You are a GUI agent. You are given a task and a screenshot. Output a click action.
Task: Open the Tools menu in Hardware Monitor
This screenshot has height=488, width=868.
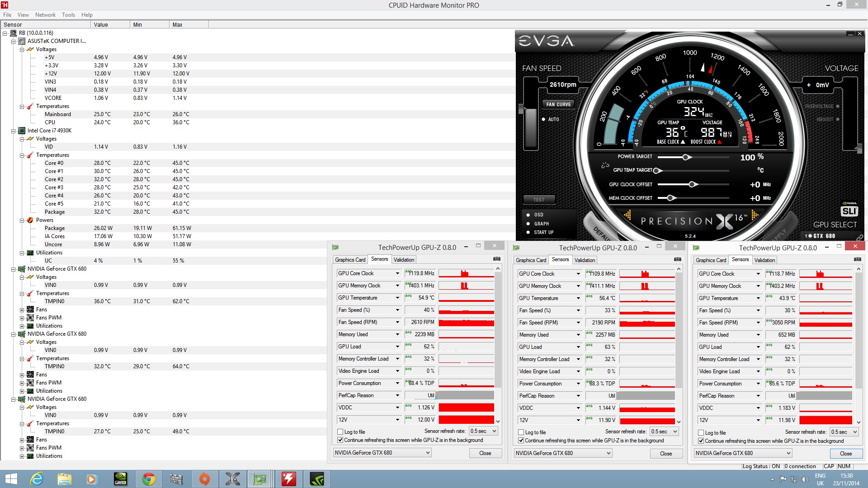68,15
